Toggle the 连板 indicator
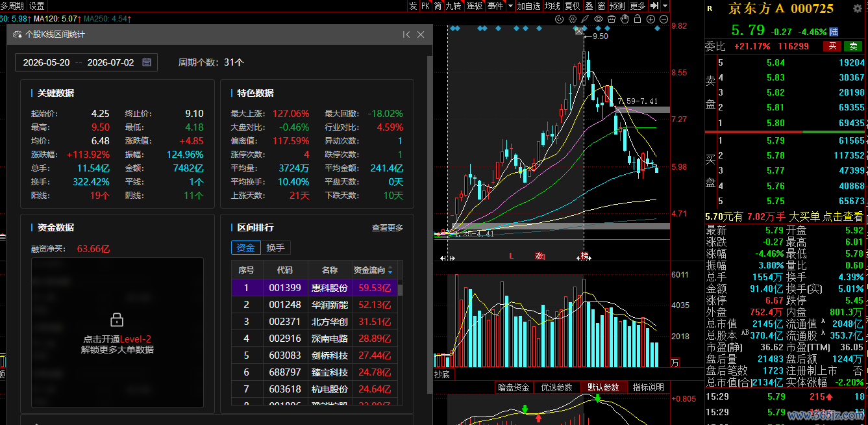 coord(475,6)
